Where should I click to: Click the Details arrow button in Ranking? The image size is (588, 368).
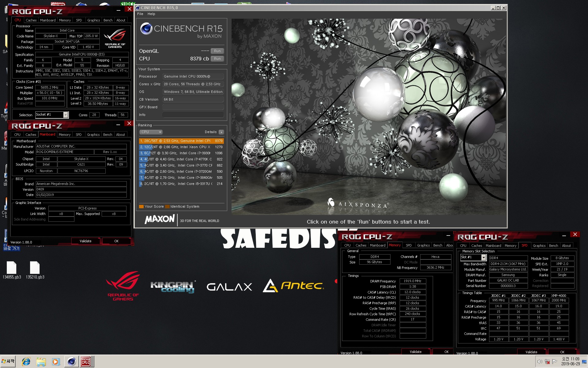pyautogui.click(x=221, y=132)
